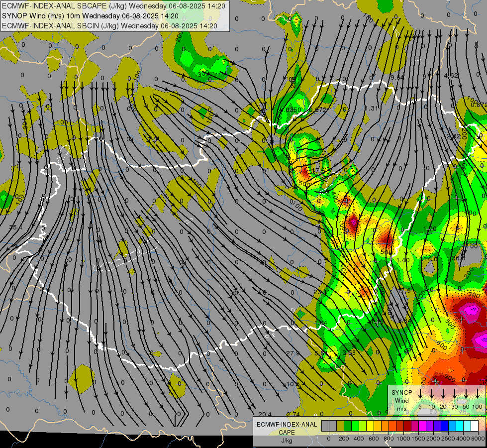Click the ECMWF-INDEX-ANAL legend label
Image resolution: width=487 pixels, height=448 pixels.
click(x=287, y=425)
